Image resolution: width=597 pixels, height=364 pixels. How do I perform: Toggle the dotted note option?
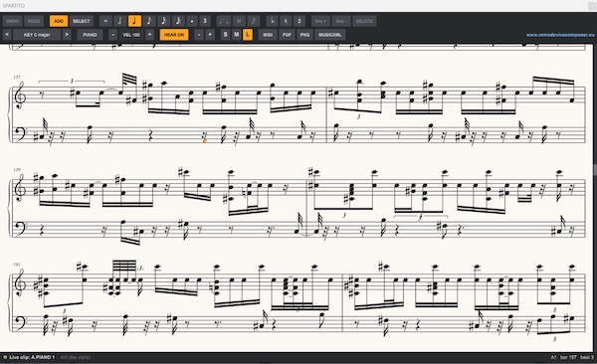pos(192,21)
